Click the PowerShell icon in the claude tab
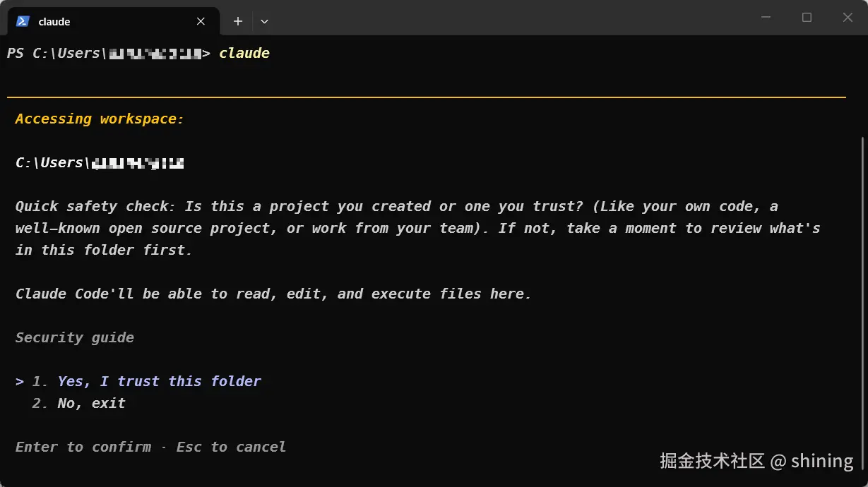This screenshot has width=868, height=487. (23, 21)
